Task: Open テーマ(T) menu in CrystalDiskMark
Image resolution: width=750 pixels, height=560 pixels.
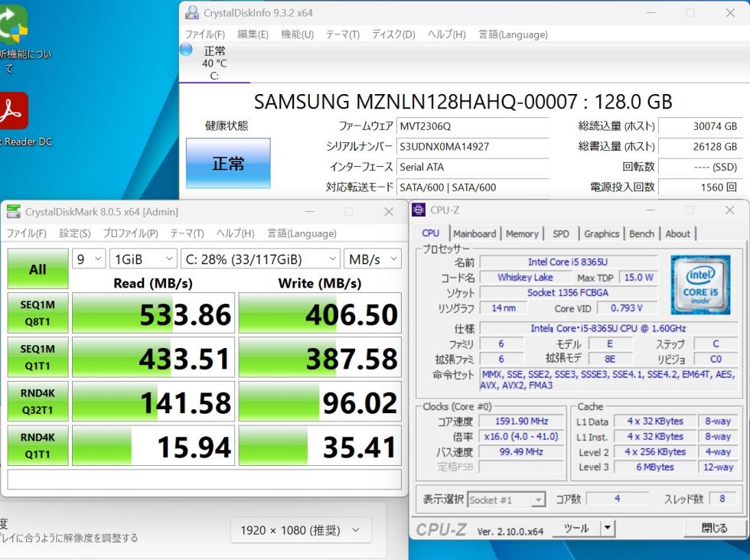Action: (187, 233)
